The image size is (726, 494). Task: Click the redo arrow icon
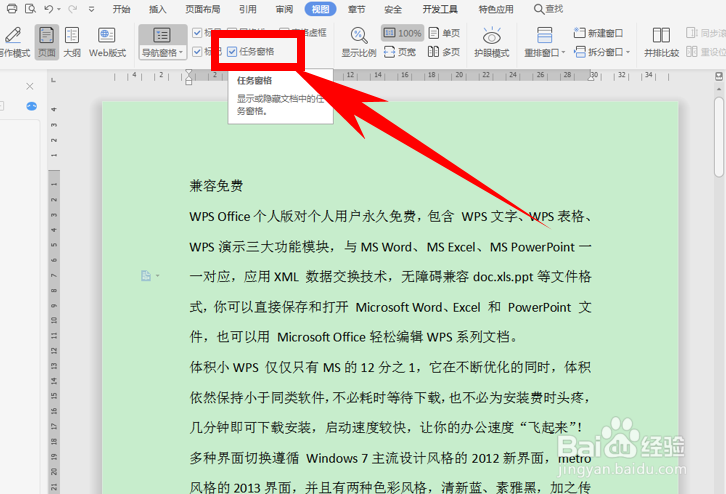[72, 8]
